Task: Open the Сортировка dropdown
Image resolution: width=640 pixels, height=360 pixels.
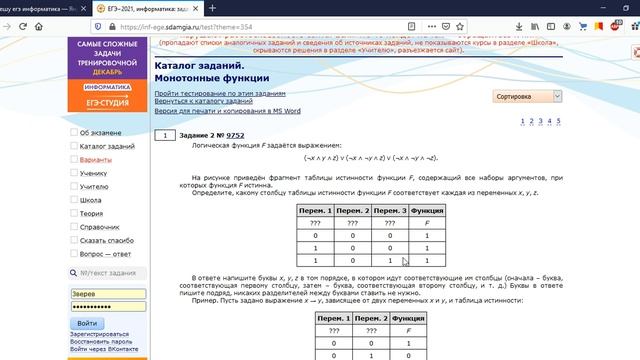Action: 527,96
